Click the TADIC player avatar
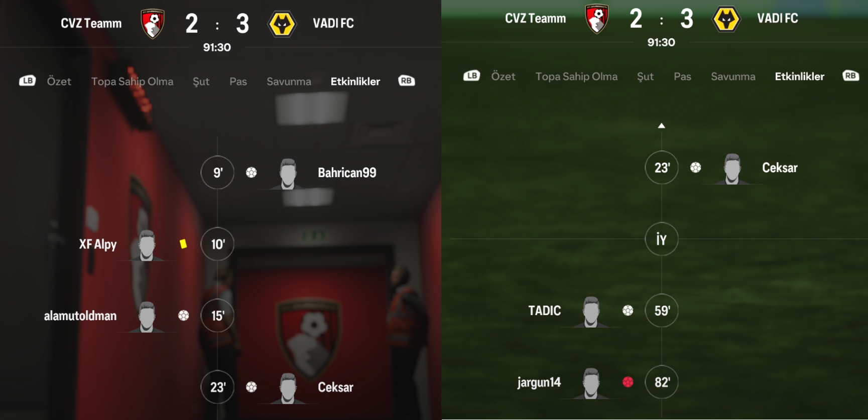Image resolution: width=868 pixels, height=420 pixels. click(x=591, y=312)
